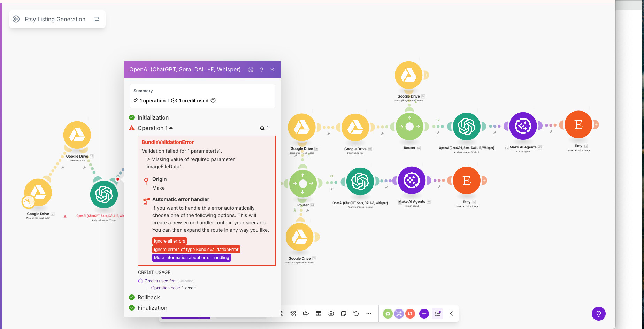Click the filter wrench between Google Drive 46 and 53

point(328,133)
